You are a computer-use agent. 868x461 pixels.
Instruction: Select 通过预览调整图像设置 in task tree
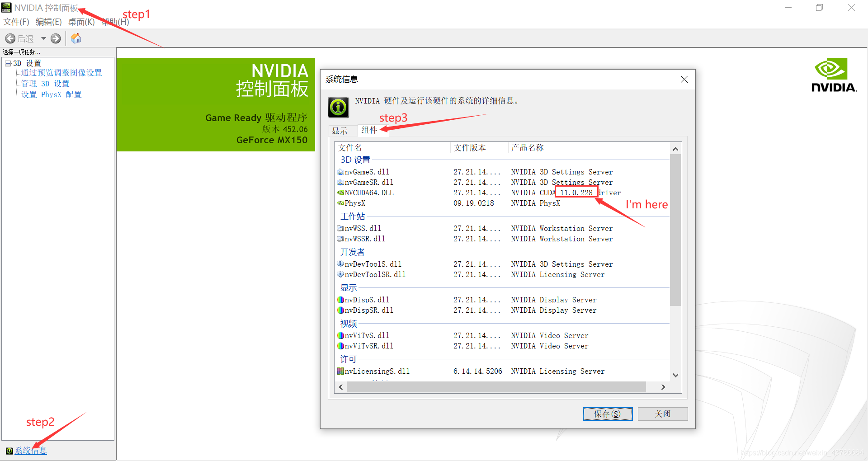61,73
